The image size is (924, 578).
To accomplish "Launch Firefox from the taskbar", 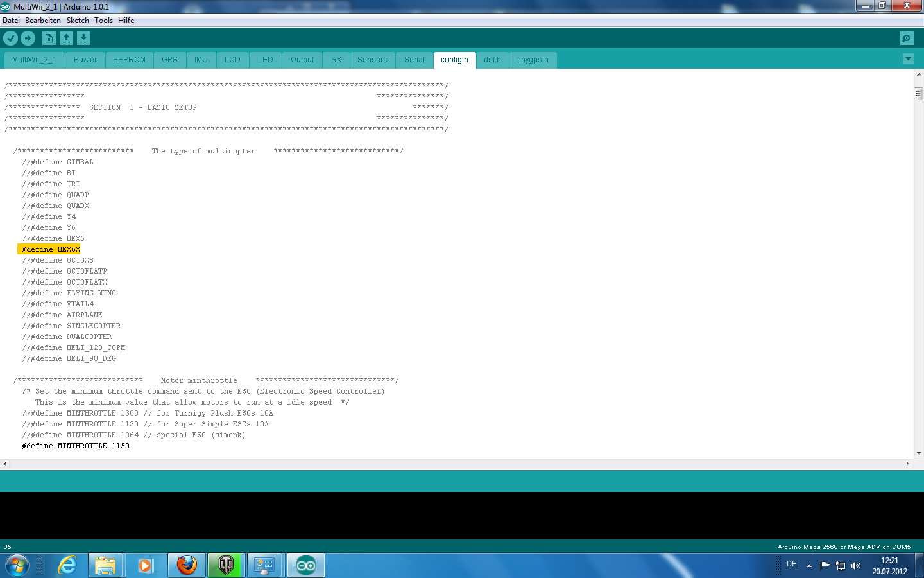I will [186, 565].
